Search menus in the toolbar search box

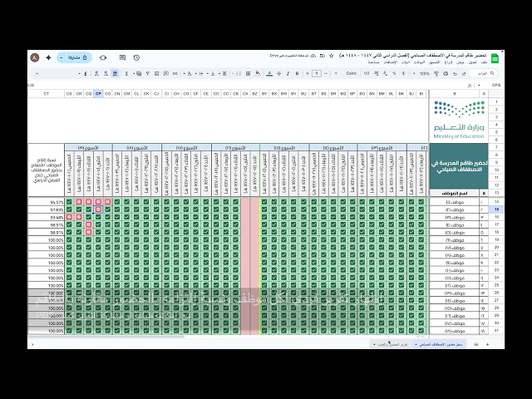(x=484, y=73)
